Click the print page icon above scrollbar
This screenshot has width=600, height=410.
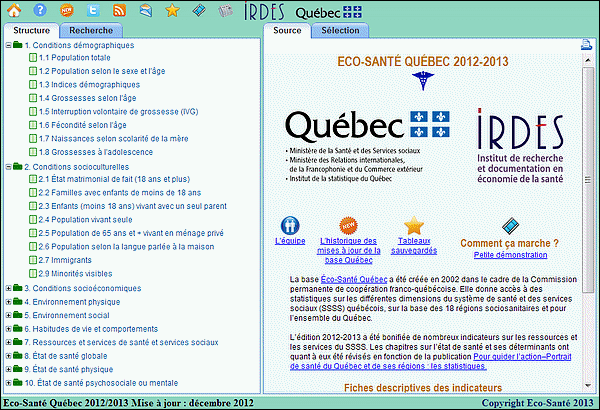click(586, 44)
